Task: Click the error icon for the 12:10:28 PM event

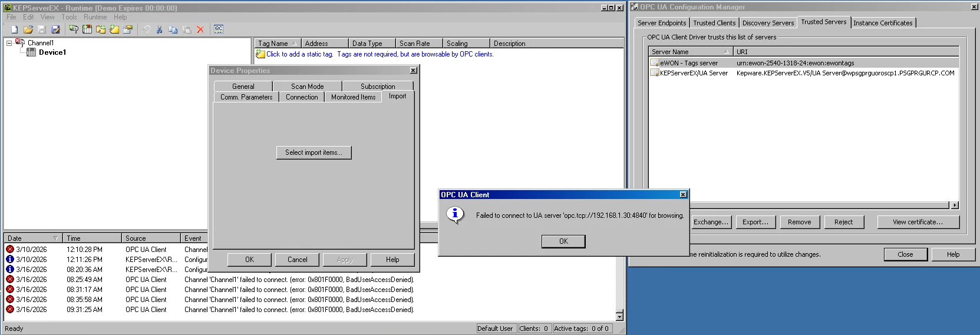Action: click(x=10, y=250)
